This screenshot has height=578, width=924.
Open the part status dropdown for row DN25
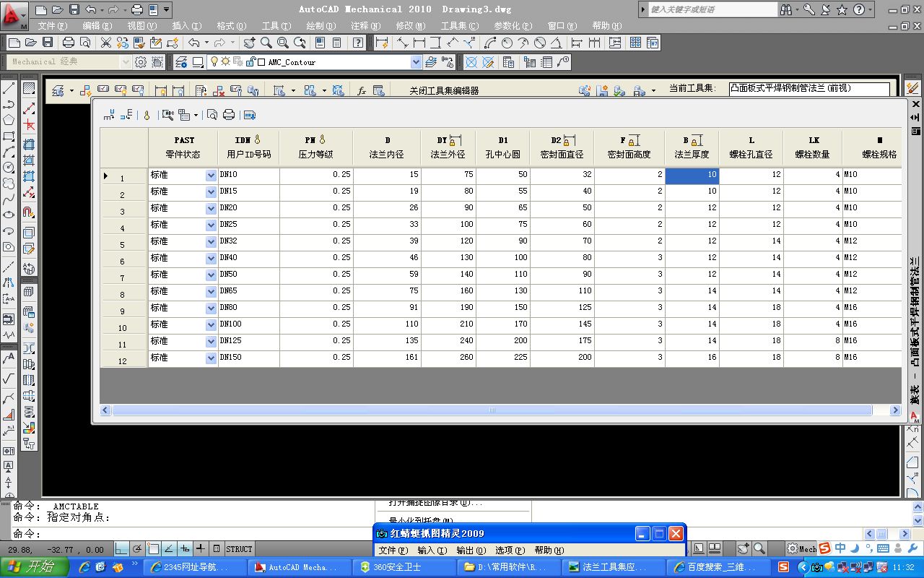coord(211,225)
